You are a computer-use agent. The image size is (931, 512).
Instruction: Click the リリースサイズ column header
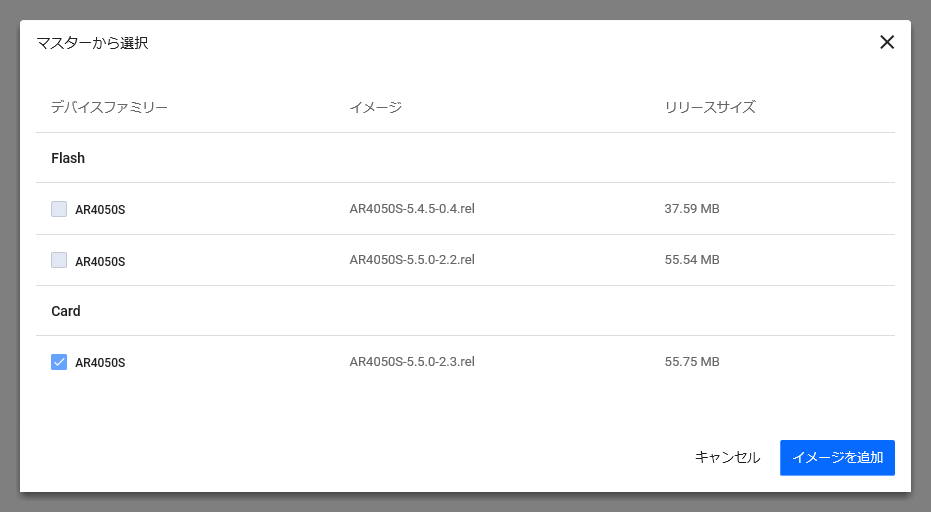[710, 107]
